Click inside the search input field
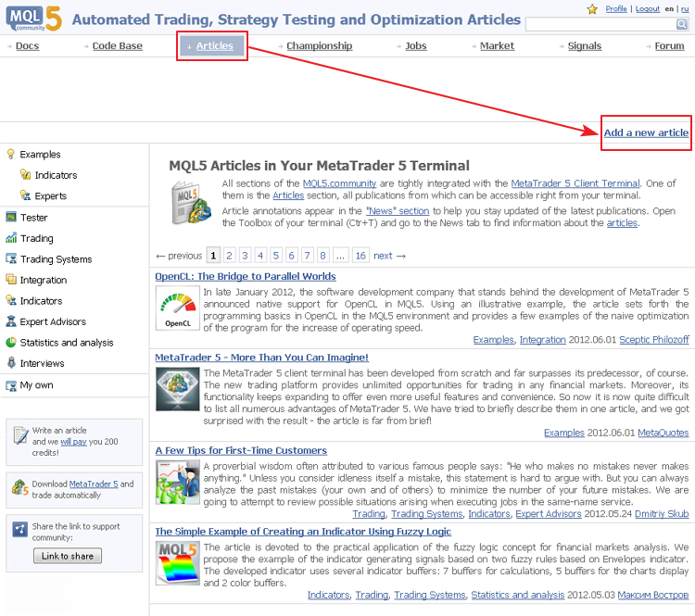Image resolution: width=695 pixels, height=616 pixels. coord(600,24)
